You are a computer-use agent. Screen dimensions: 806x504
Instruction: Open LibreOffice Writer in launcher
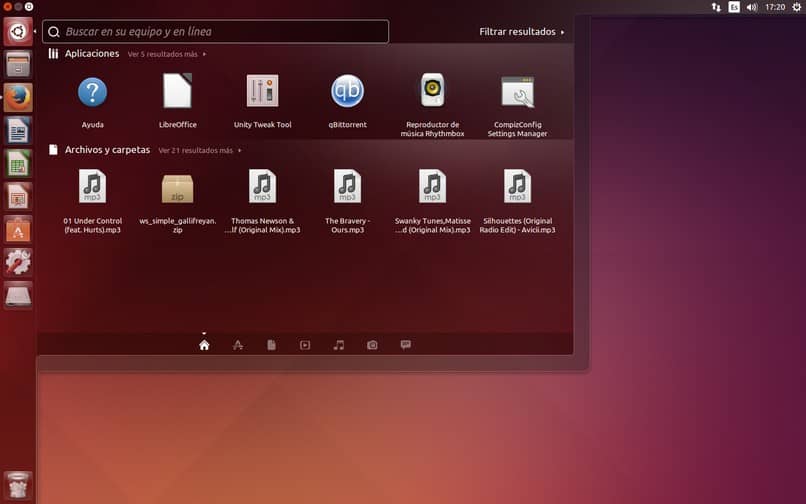coord(18,130)
